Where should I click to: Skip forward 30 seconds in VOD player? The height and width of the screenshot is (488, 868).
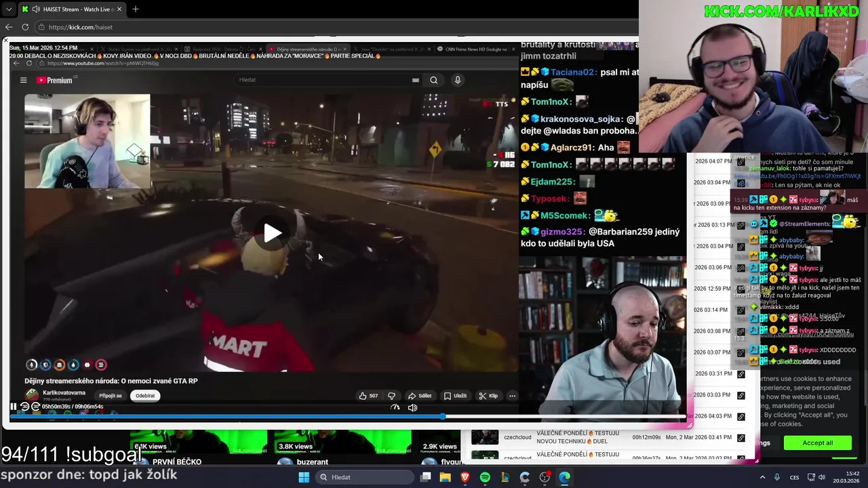35,407
